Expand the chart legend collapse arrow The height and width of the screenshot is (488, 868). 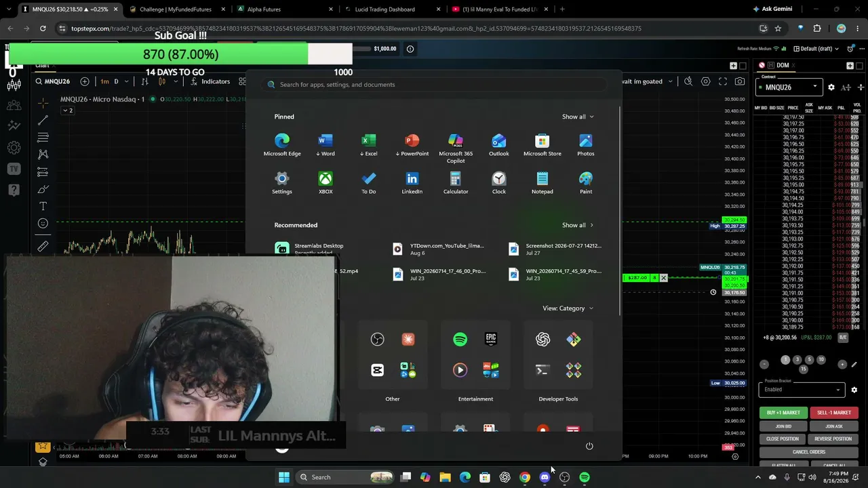point(66,110)
